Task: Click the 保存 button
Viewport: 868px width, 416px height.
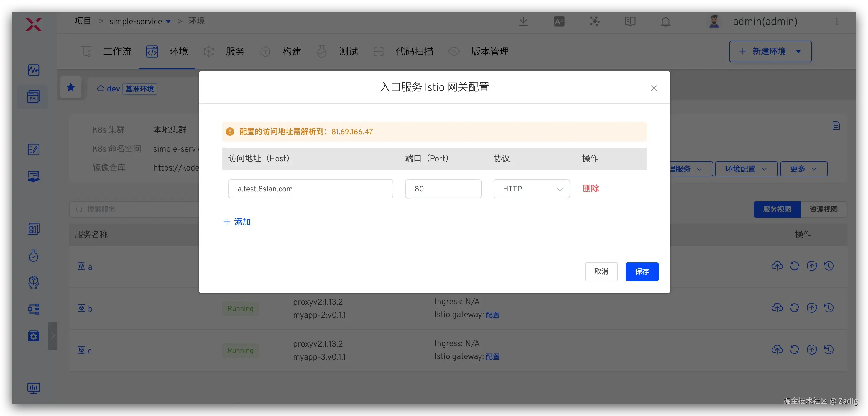Action: 642,271
